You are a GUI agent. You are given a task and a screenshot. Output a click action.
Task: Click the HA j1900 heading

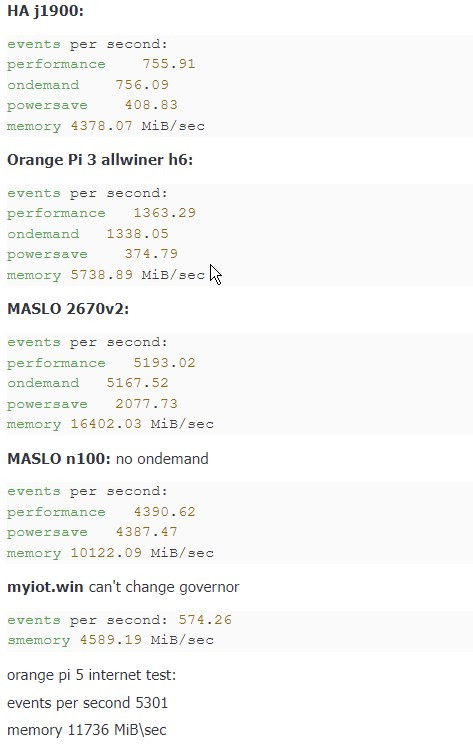45,11
